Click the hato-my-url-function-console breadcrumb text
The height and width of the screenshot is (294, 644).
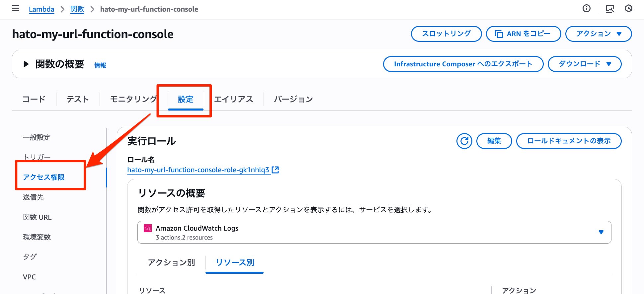point(149,9)
